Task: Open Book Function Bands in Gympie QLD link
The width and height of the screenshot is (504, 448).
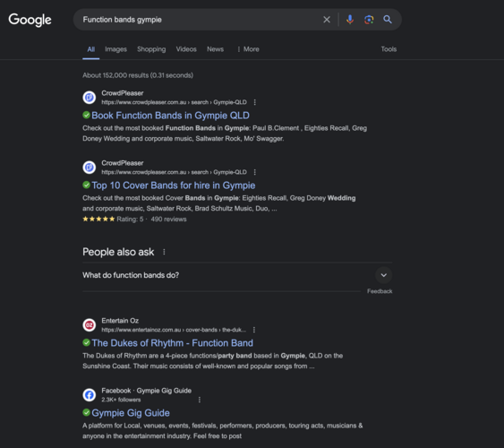Action: pos(170,116)
